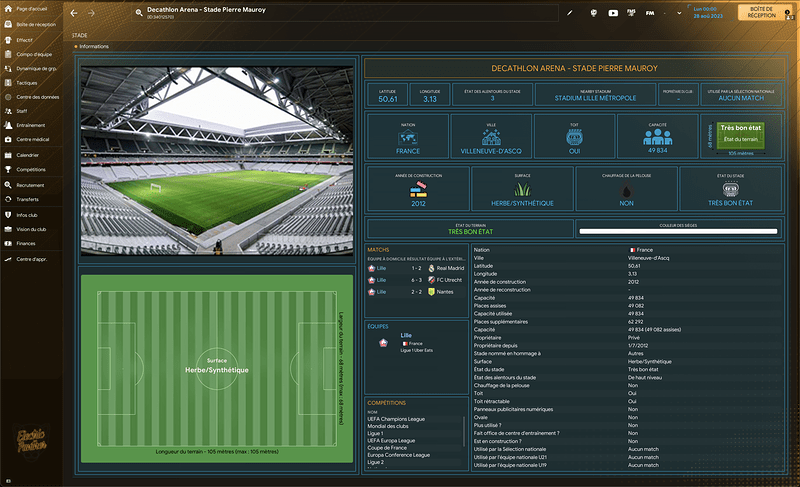The height and width of the screenshot is (487, 800).
Task: Open the Lille 1-2 Real Madrid match
Action: click(x=416, y=268)
